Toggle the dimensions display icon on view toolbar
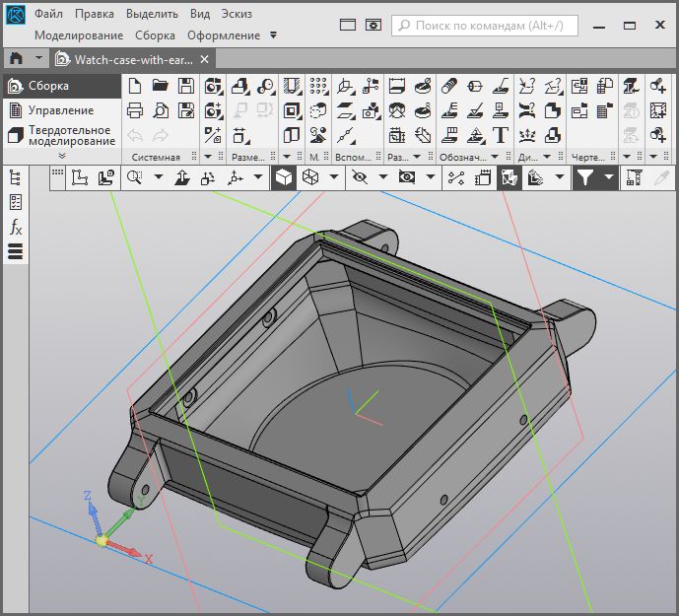 coord(483,177)
